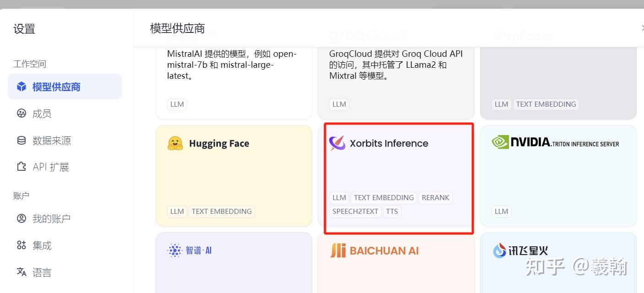Open the 语言 settings entry
The image size is (644, 293).
tap(22, 272)
